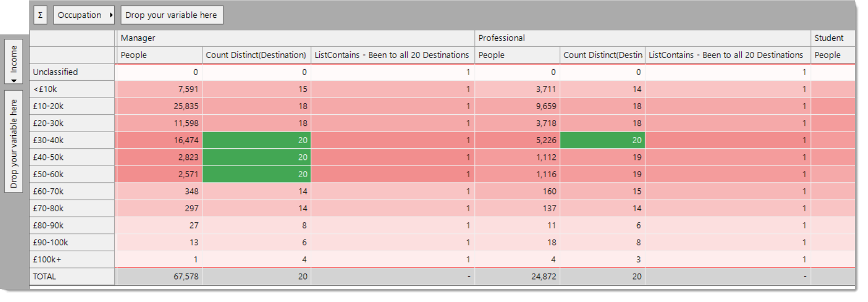Select the Occupation variable button

[84, 15]
